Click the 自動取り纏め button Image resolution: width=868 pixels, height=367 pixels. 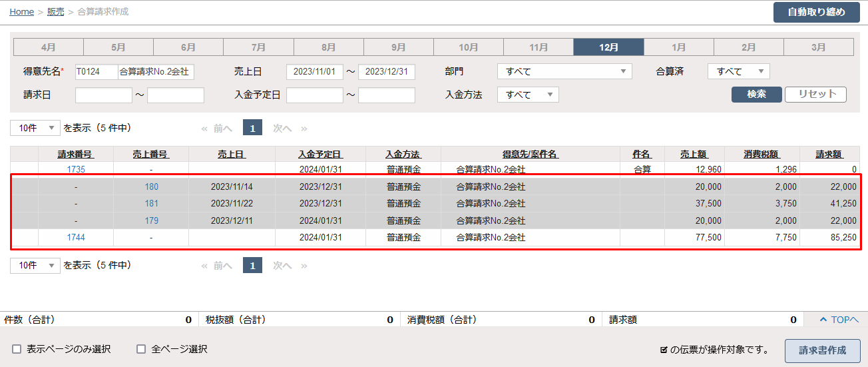(816, 12)
